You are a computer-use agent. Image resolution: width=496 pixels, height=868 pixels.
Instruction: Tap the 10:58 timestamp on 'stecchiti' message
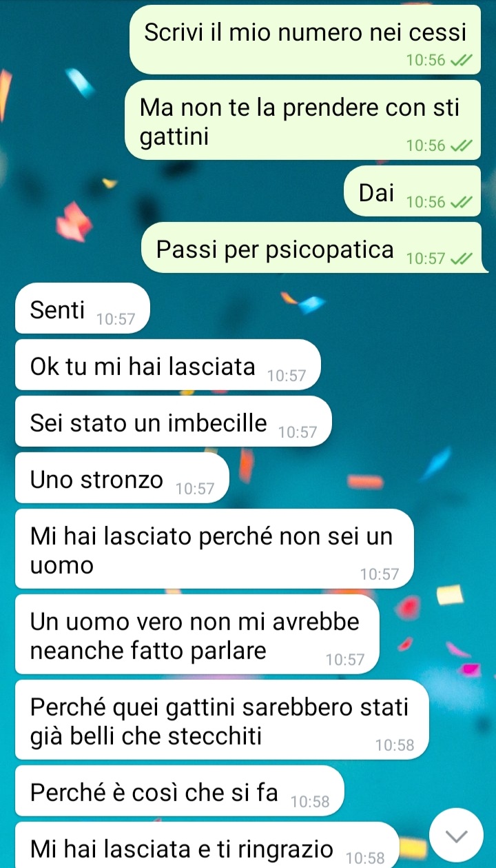tap(395, 745)
